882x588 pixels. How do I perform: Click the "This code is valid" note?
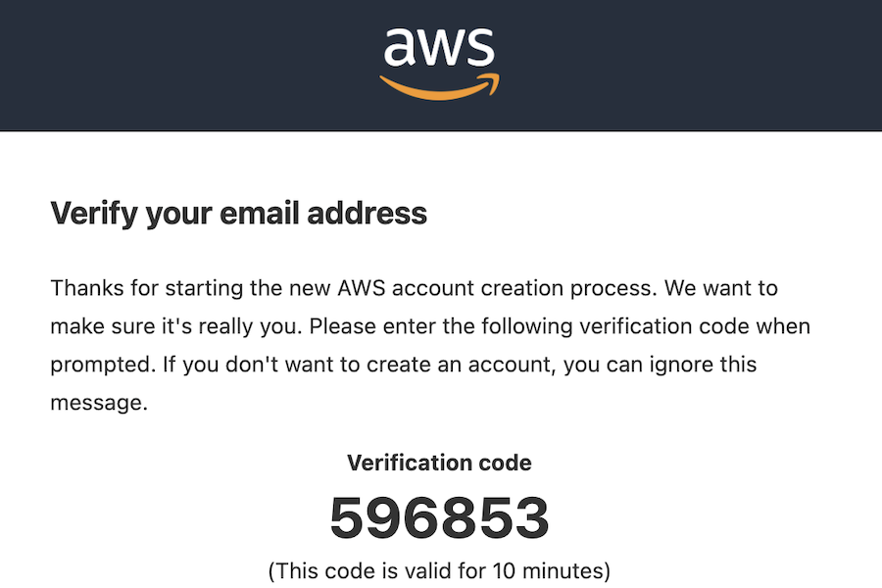(374, 569)
